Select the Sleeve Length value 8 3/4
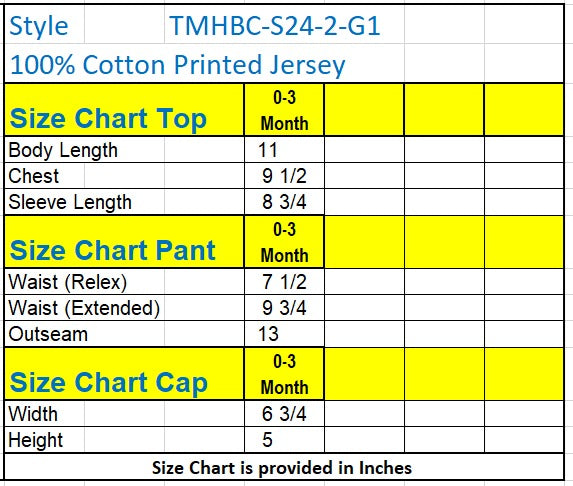This screenshot has width=573, height=486. 284,202
